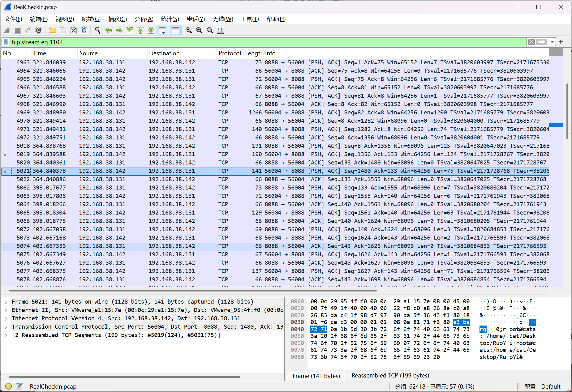Select packet number 5065 row
This screenshot has width=572, height=392.
pos(275,213)
